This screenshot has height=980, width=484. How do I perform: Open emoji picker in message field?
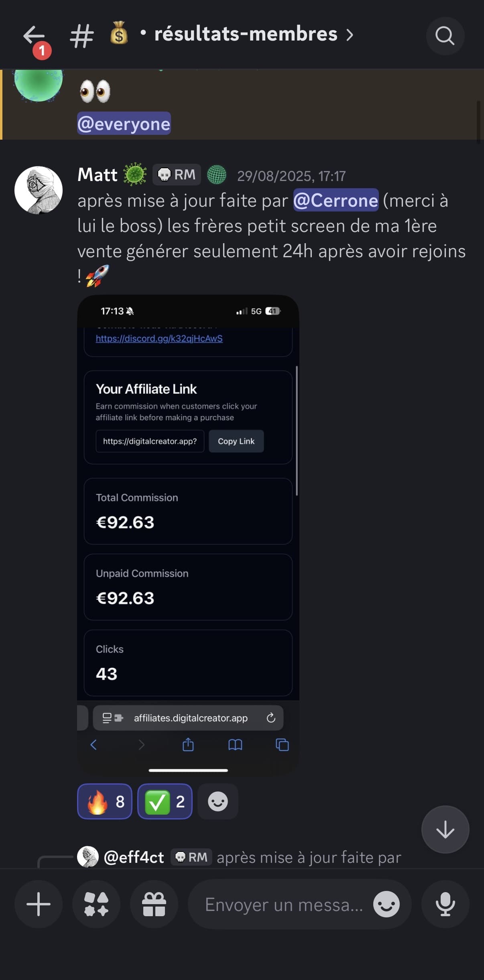[x=386, y=905]
